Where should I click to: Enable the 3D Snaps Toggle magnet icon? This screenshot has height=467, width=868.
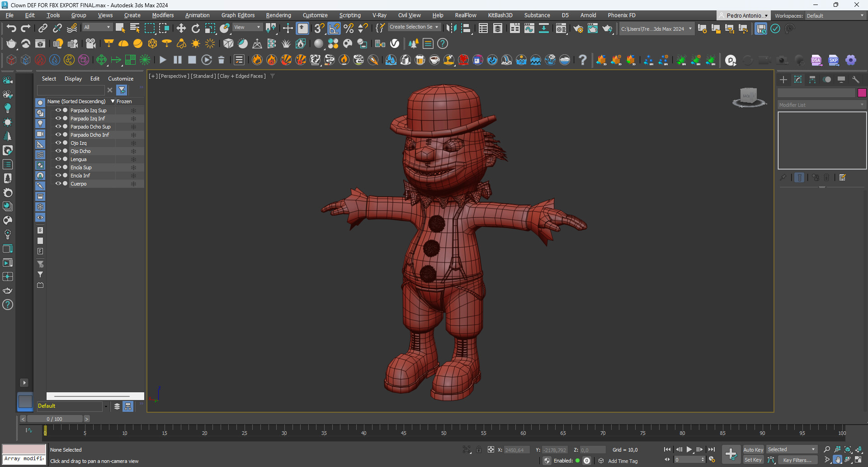tap(319, 28)
